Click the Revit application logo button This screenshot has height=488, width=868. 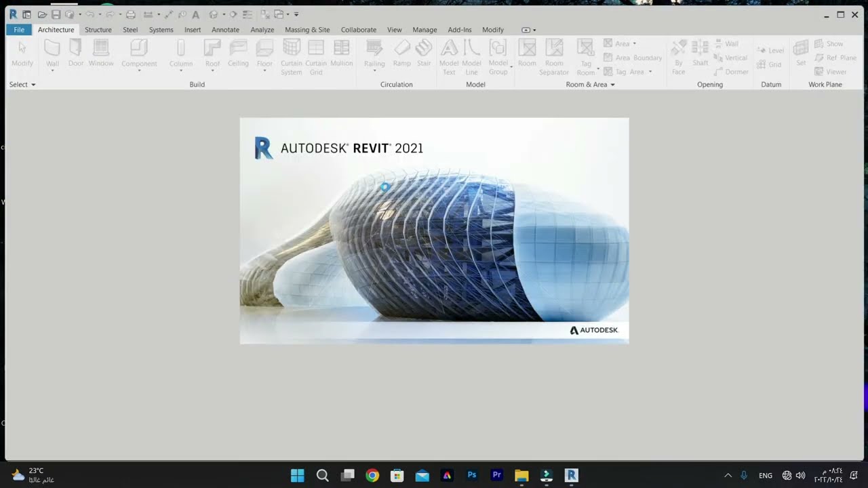click(13, 14)
